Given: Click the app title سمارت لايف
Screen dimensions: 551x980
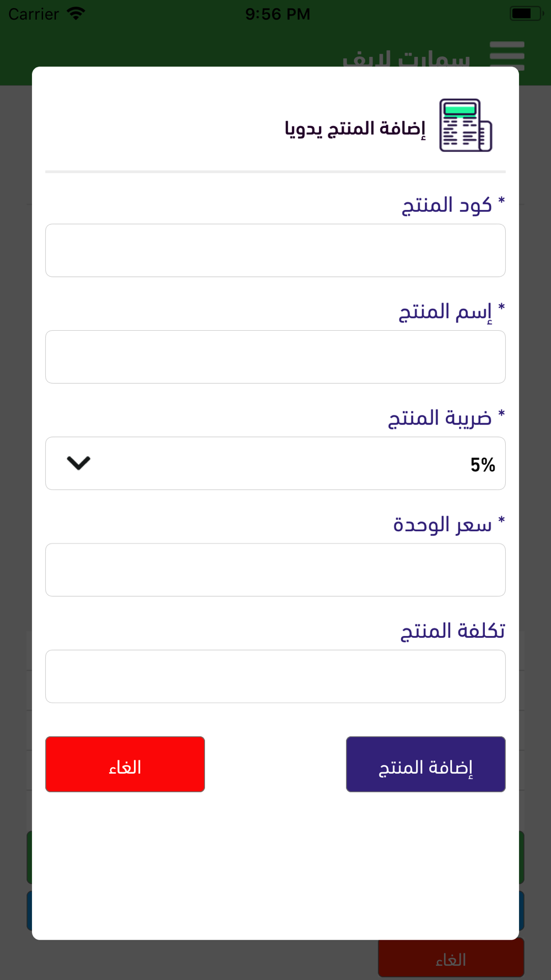Looking at the screenshot, I should (406, 58).
